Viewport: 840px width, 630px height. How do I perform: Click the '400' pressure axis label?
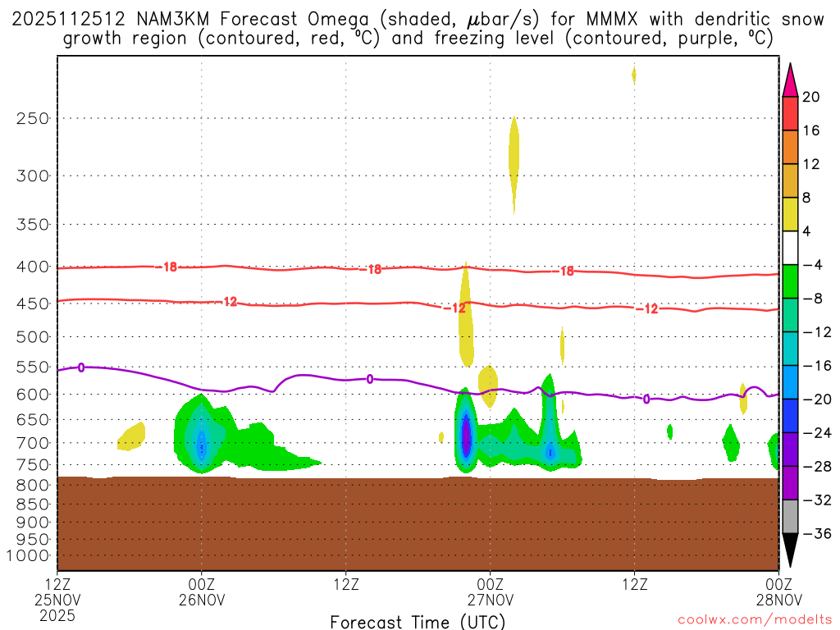tap(33, 267)
